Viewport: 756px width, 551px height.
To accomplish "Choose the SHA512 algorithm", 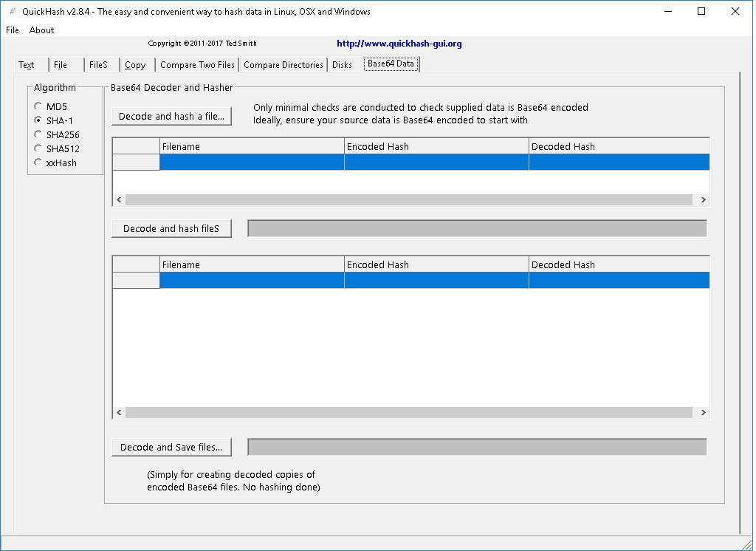I will pyautogui.click(x=38, y=148).
